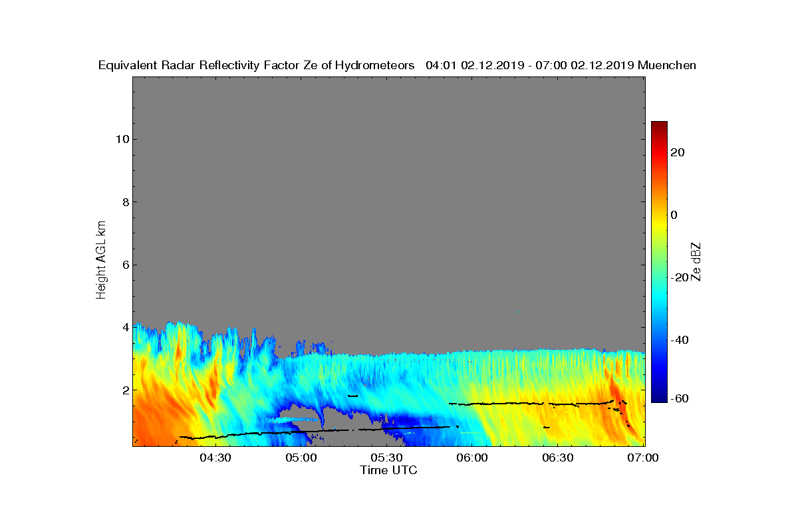The height and width of the screenshot is (532, 798).
Task: Select the date range text '04:01 02.12.2019 - 07:00 02.12.2019 Muenchen'
Action: pyautogui.click(x=561, y=65)
